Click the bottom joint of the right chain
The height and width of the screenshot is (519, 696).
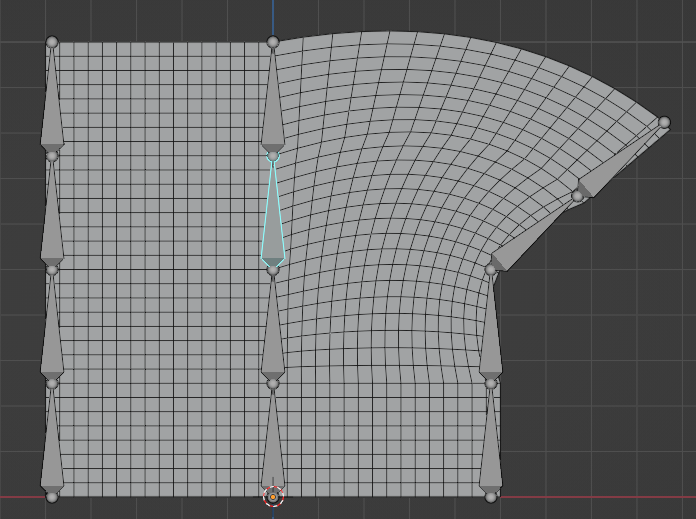pyautogui.click(x=490, y=496)
